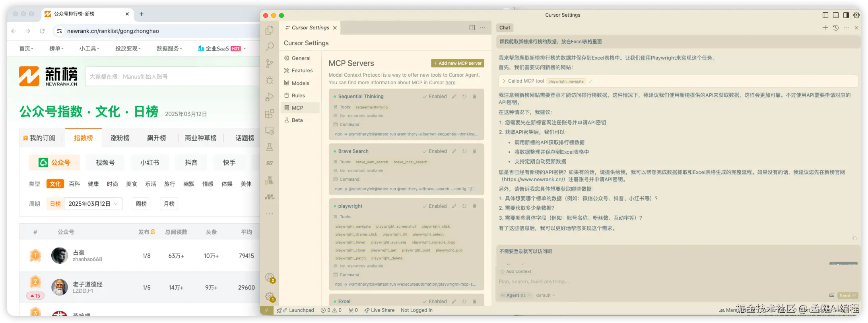The height and width of the screenshot is (323, 868).
Task: Open the Explorer icon in Cursor's activity bar
Action: click(x=270, y=30)
